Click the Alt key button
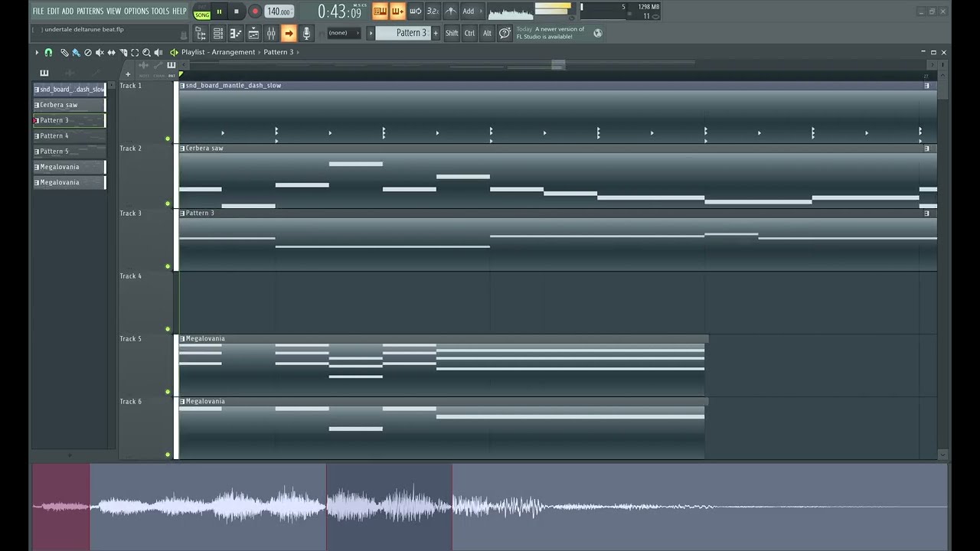 tap(487, 33)
